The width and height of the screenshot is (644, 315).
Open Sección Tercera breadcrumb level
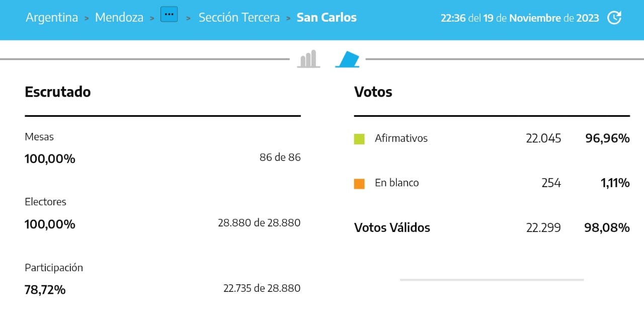tap(239, 18)
